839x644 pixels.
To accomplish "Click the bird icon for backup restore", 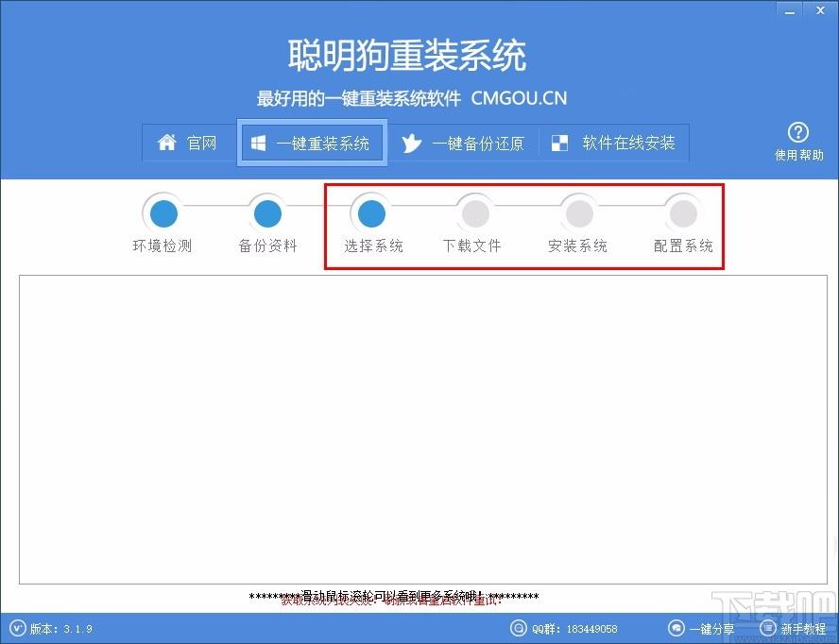I will pos(411,143).
